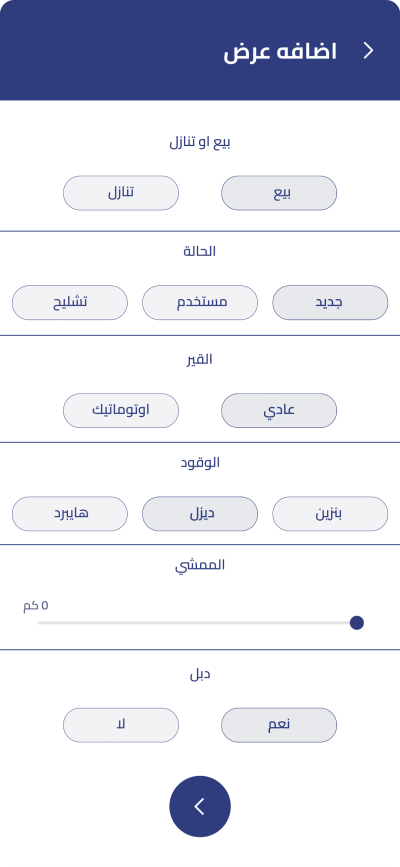This screenshot has width=400, height=867.
Task: Click the mileage slider handle
Action: 357,623
